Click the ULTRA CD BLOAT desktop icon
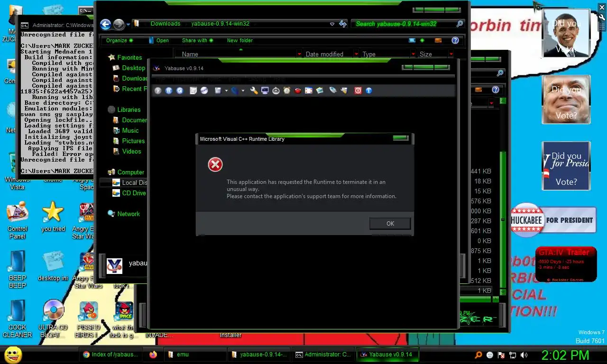607x364 pixels. (53, 319)
